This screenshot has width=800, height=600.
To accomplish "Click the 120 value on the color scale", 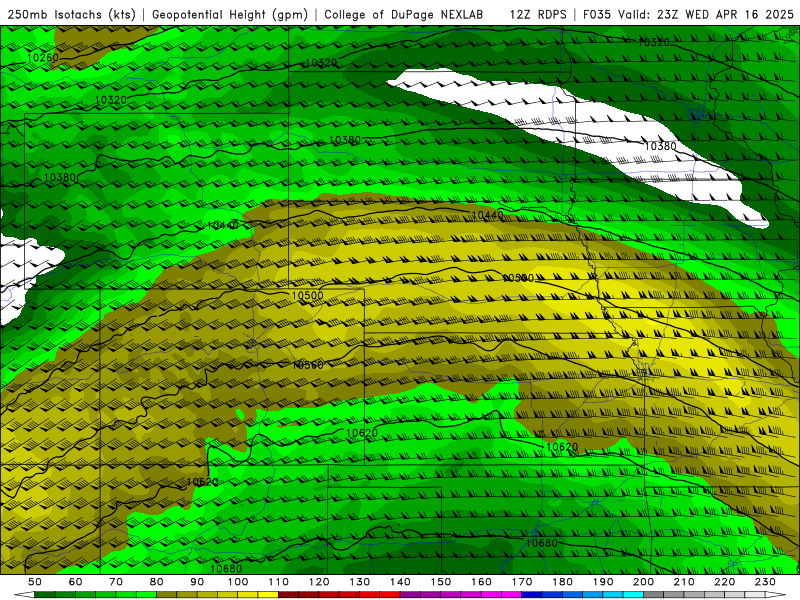I will point(319,582).
